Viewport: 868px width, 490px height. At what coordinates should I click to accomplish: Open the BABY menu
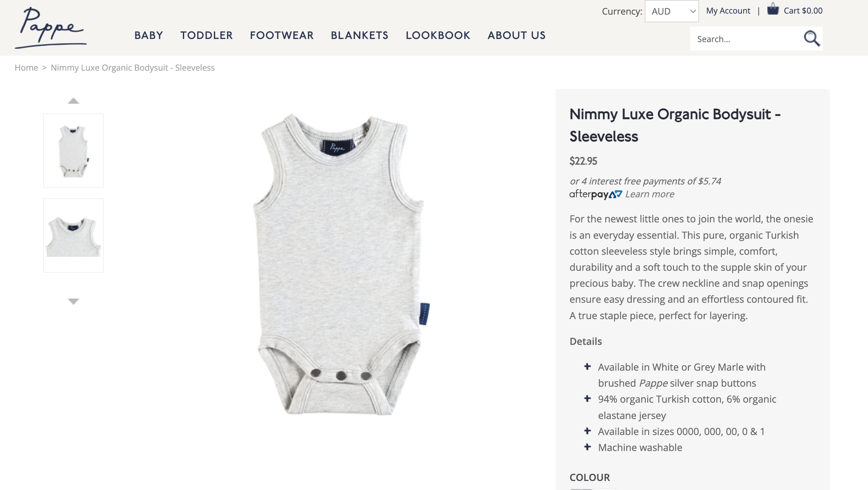click(x=149, y=35)
